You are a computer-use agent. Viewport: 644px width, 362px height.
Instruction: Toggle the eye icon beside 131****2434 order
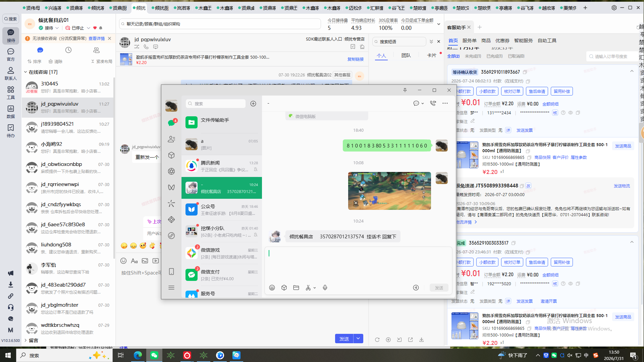pyautogui.click(x=571, y=113)
